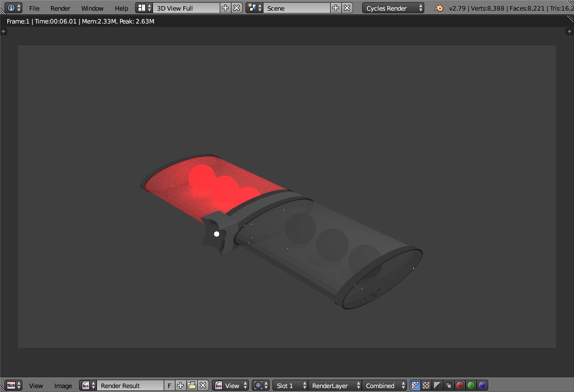
Task: Click the 'Faces:8,221' statistic text
Action: click(x=527, y=8)
